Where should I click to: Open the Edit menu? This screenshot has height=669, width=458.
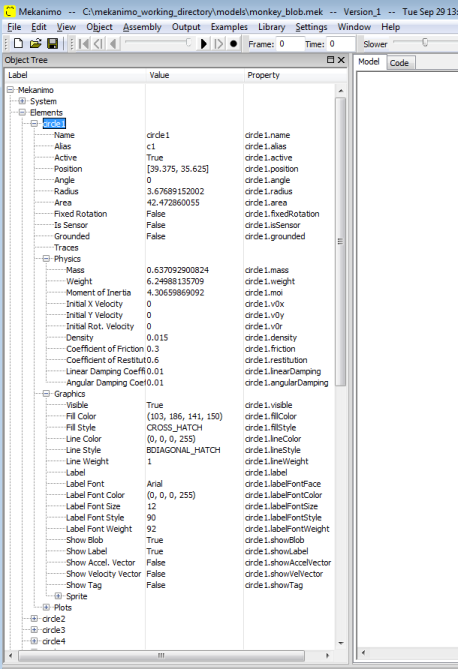coord(39,27)
